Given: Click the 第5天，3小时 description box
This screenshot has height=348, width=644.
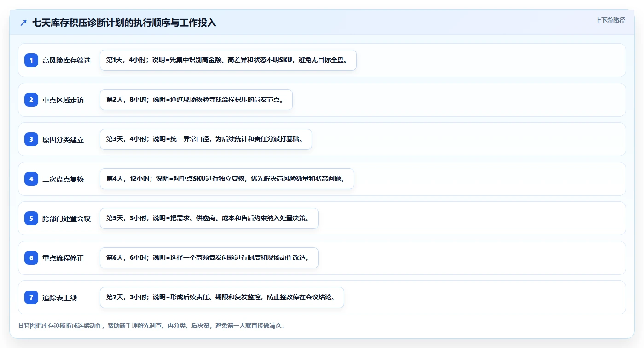Looking at the screenshot, I should coord(209,218).
